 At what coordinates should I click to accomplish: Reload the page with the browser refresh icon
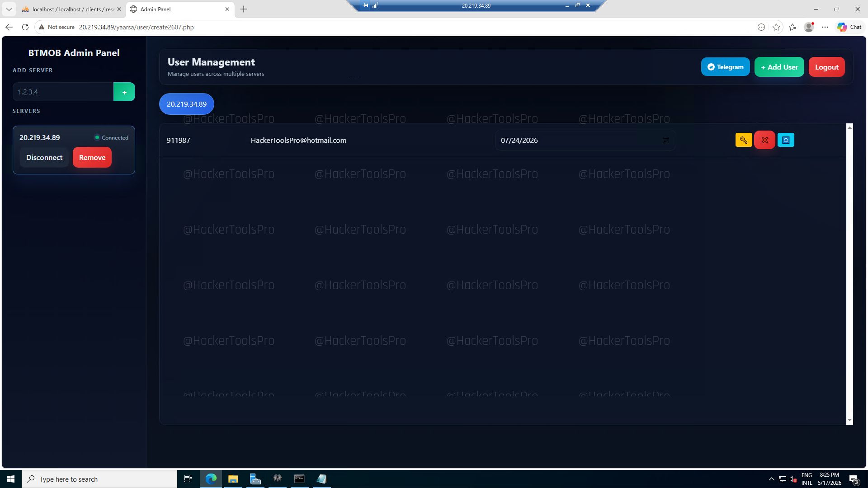[x=25, y=27]
